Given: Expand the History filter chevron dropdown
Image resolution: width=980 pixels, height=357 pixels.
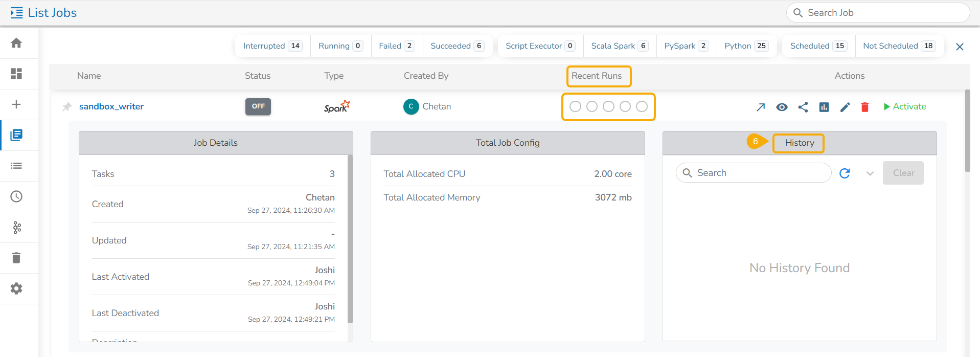Looking at the screenshot, I should pyautogui.click(x=870, y=173).
